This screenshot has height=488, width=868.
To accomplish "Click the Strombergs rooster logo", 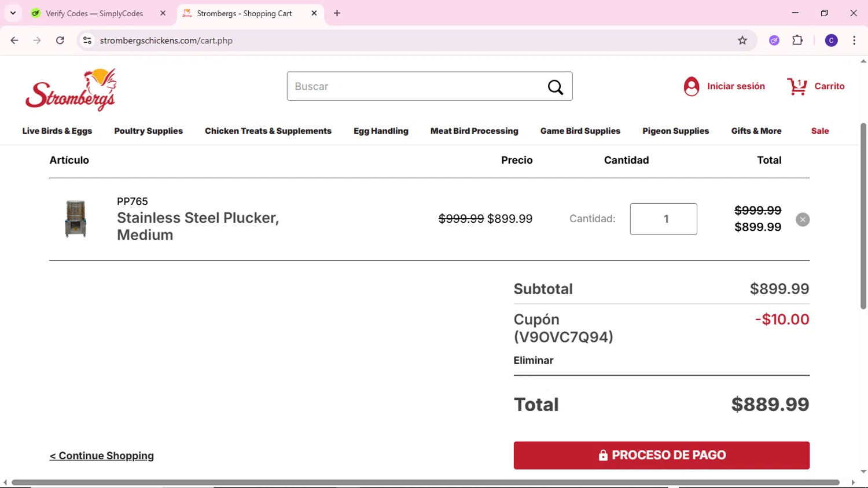I will click(71, 90).
